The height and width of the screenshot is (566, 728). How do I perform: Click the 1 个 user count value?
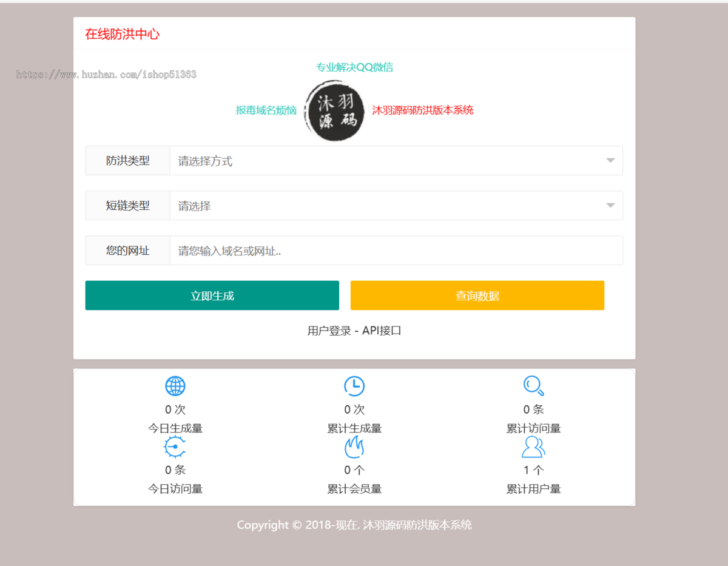(534, 470)
